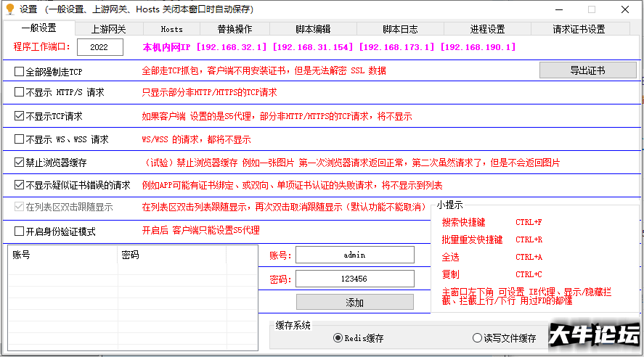Click the 程序工作端口 field showing 2022
Image resolution: width=644 pixels, height=357 pixels.
point(99,47)
